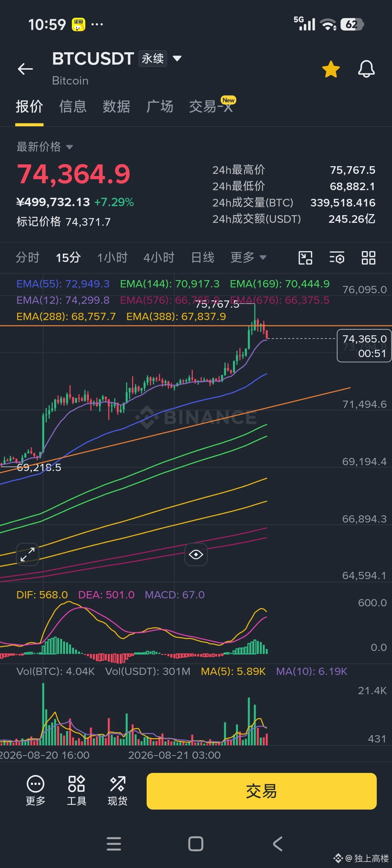Viewport: 392px width, 868px height.
Task: Open Android recent apps menu icon
Action: pyautogui.click(x=114, y=844)
